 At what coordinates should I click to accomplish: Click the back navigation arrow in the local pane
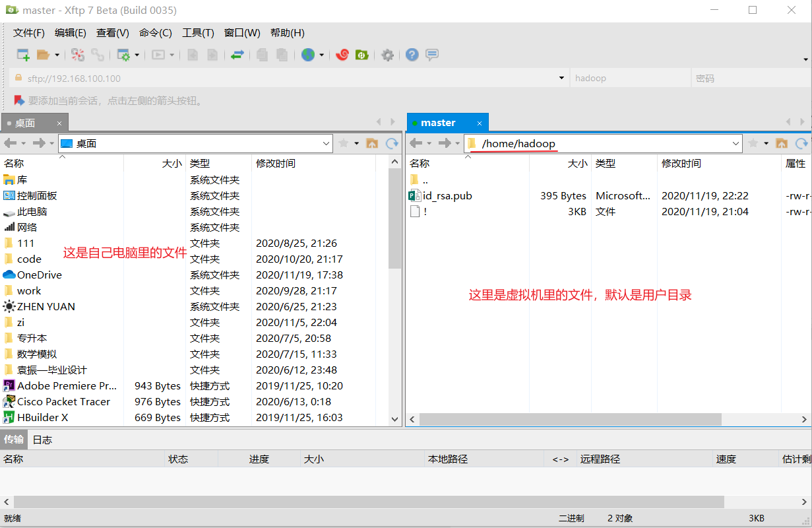12,143
